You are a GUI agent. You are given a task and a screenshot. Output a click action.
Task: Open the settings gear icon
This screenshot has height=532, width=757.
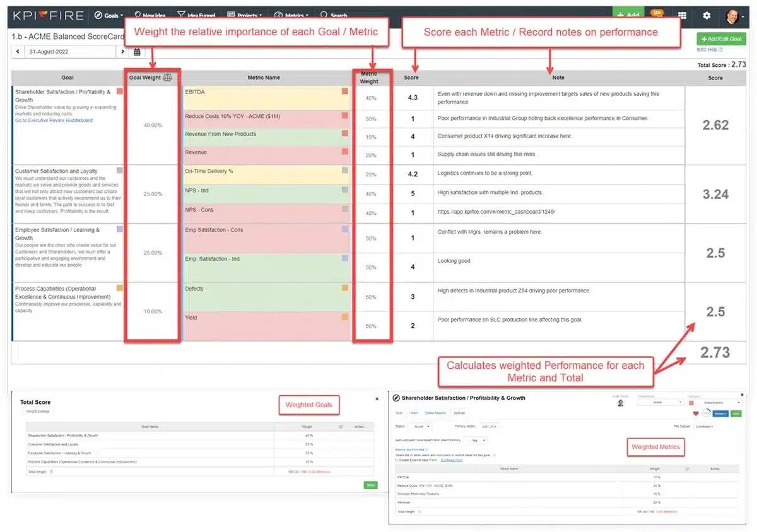707,15
